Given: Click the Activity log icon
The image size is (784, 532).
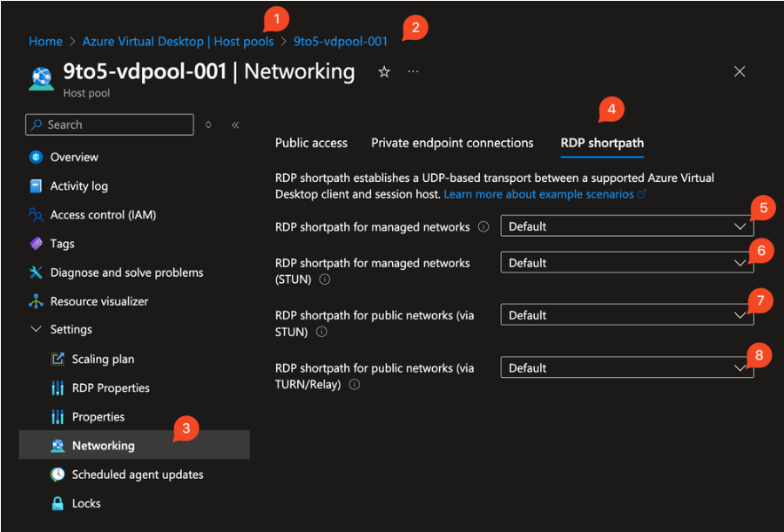Looking at the screenshot, I should pos(36,186).
